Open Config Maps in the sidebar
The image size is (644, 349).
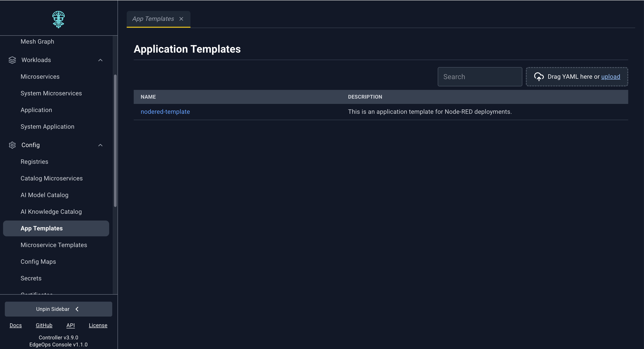[x=38, y=262]
